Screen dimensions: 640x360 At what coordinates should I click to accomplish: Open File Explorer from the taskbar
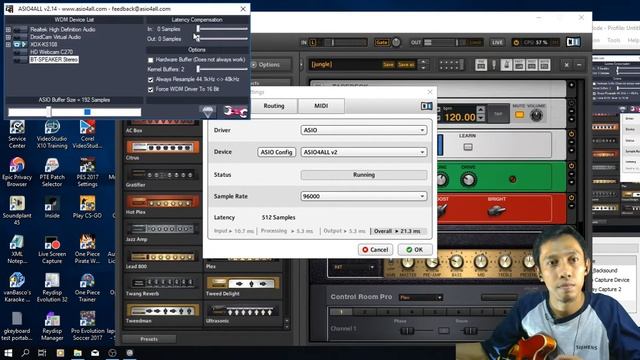tap(78, 353)
